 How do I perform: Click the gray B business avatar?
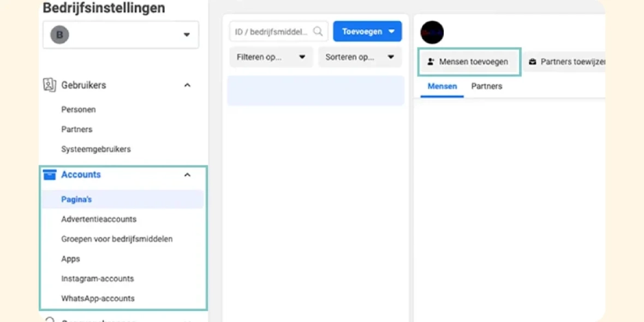click(59, 35)
